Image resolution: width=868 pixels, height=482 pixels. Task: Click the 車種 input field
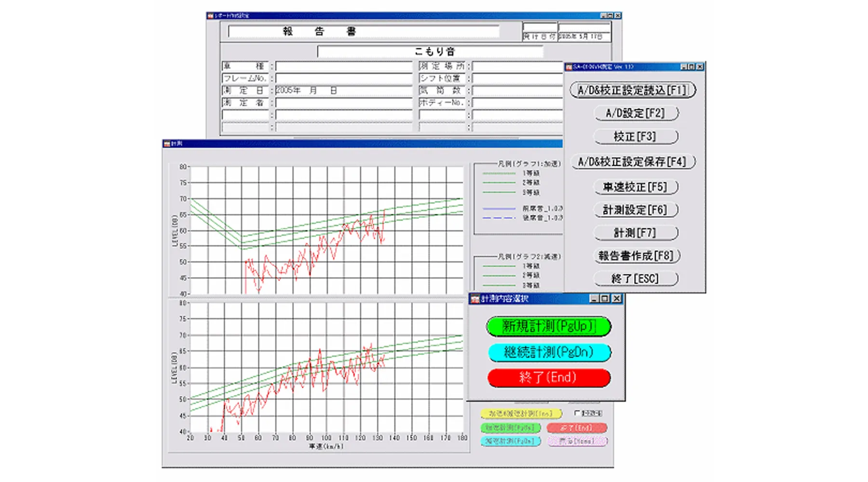click(344, 66)
